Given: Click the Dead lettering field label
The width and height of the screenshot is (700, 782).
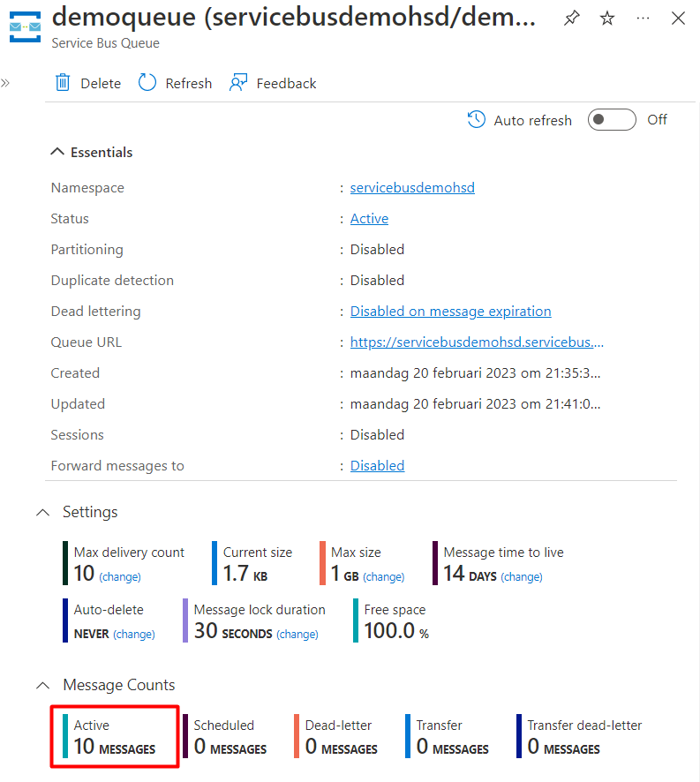Looking at the screenshot, I should (x=96, y=312).
